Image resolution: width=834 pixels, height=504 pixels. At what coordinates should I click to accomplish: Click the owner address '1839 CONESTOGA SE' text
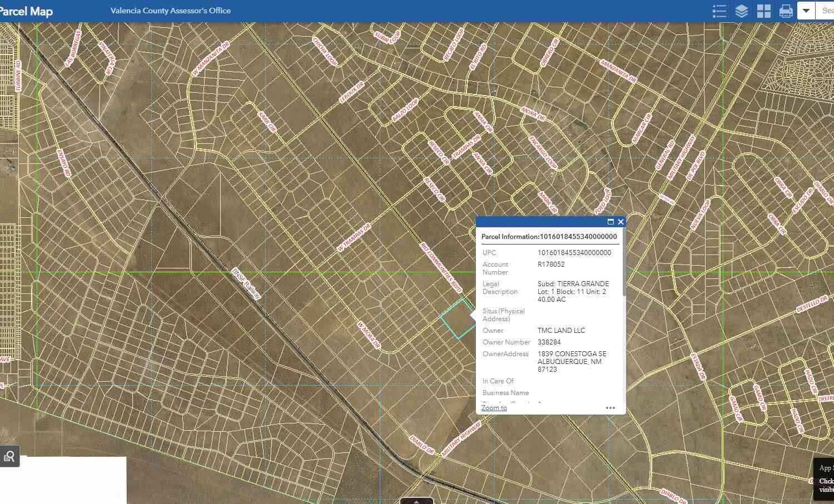pos(572,354)
